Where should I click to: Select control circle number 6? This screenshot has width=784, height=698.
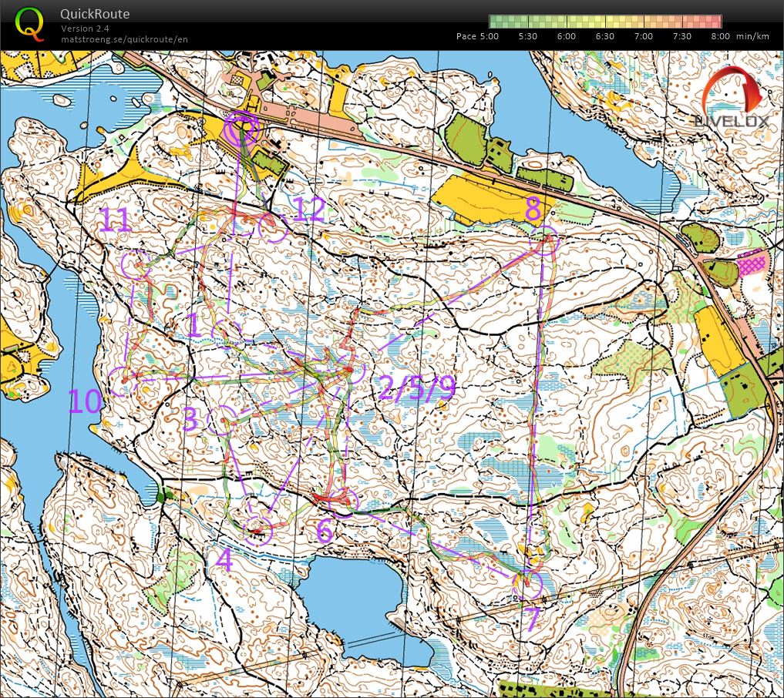coord(346,501)
